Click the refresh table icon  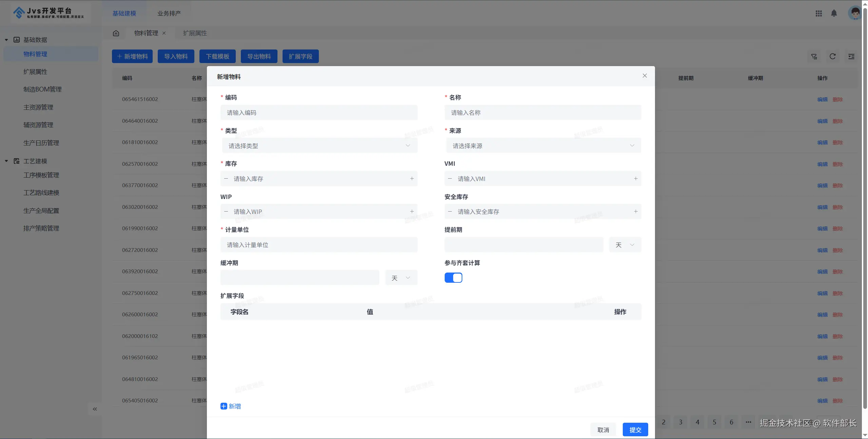(x=832, y=56)
